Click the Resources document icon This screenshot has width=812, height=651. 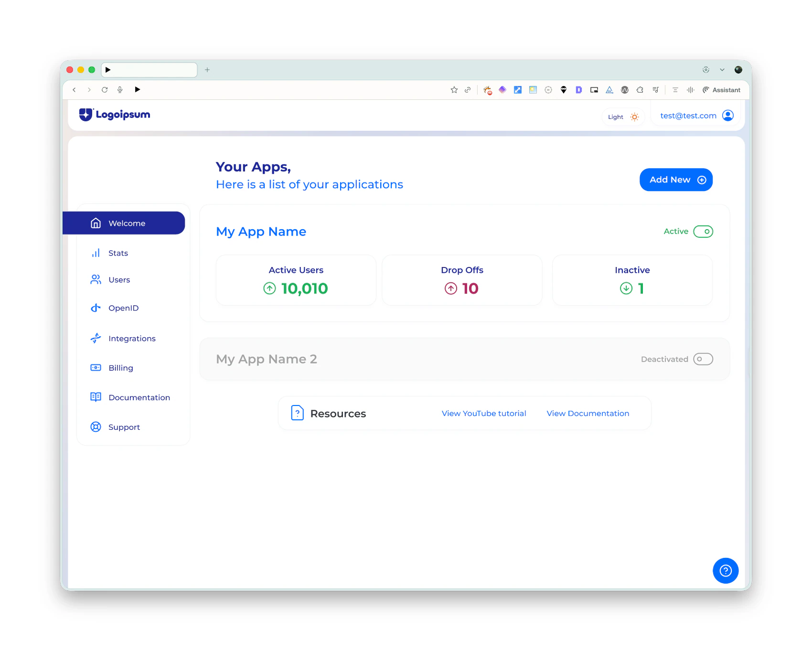(x=298, y=413)
